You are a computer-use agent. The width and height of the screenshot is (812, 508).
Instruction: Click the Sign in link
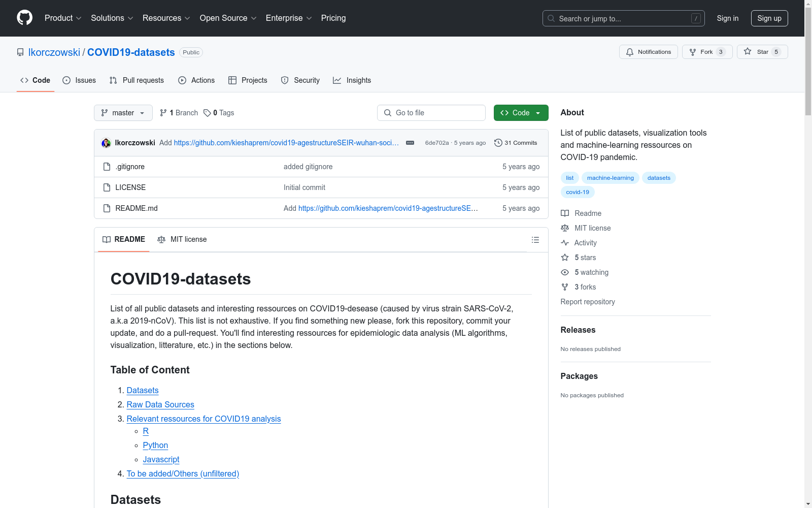point(728,18)
